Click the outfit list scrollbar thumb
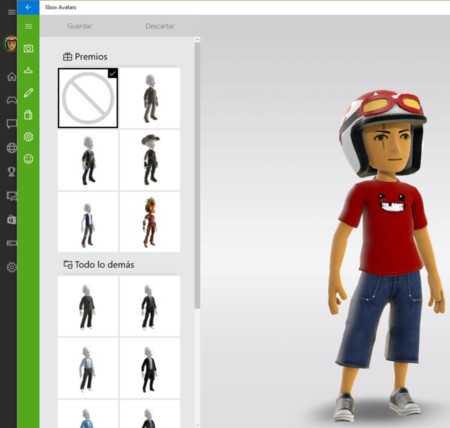This screenshot has width=450, height=428. pyautogui.click(x=197, y=175)
